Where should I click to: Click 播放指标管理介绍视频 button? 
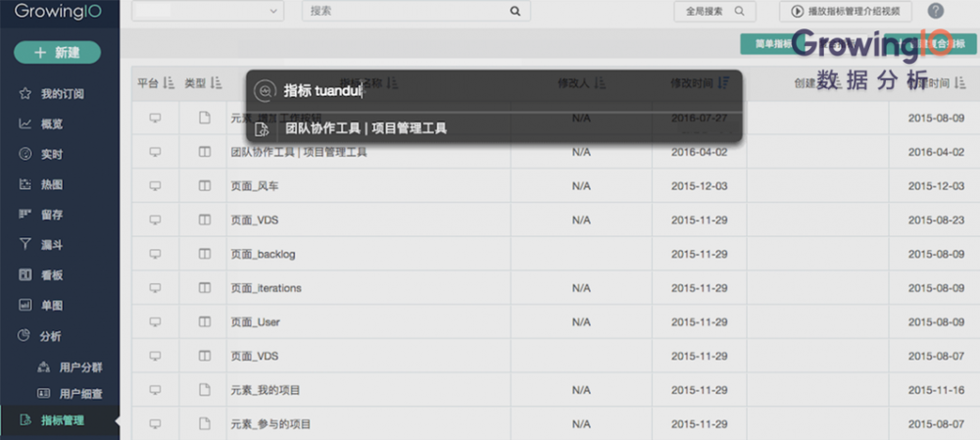(845, 11)
